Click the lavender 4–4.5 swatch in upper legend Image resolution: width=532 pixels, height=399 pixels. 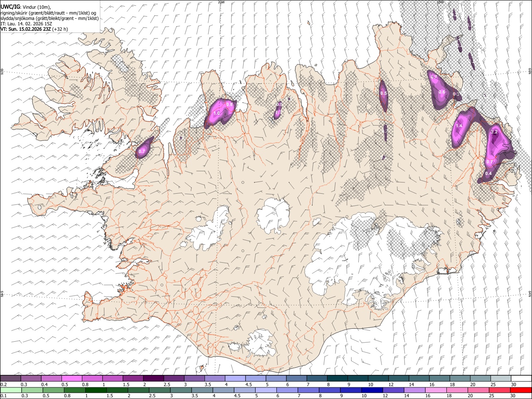tap(235, 379)
